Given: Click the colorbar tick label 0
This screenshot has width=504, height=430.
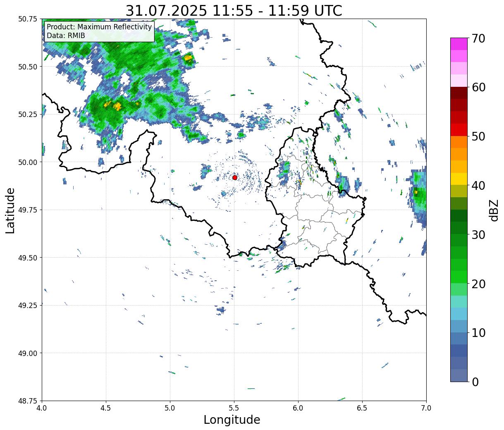Looking at the screenshot, I should 475,382.
